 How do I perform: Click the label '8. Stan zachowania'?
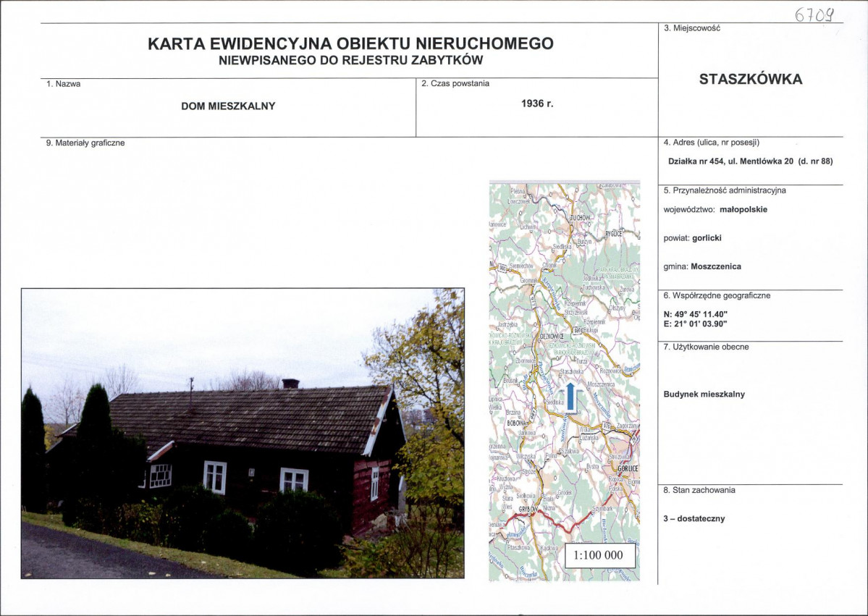[x=699, y=490]
